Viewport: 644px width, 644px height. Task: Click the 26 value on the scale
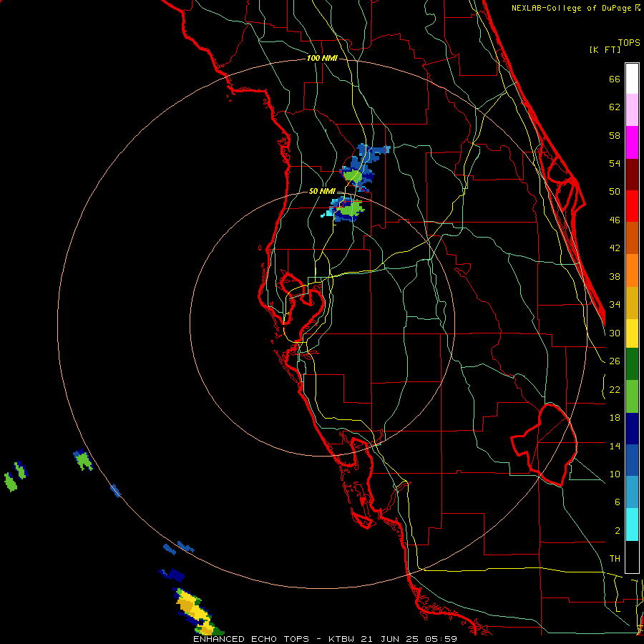[615, 361]
